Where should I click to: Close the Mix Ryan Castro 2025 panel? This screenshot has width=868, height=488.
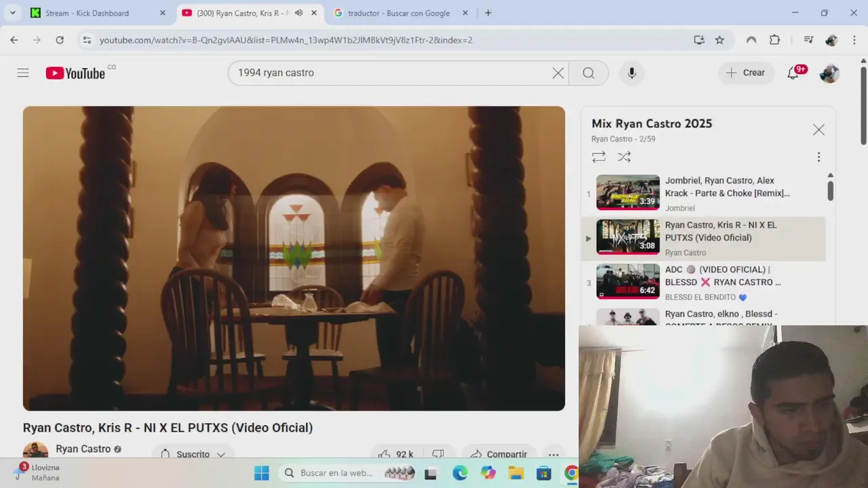[818, 129]
